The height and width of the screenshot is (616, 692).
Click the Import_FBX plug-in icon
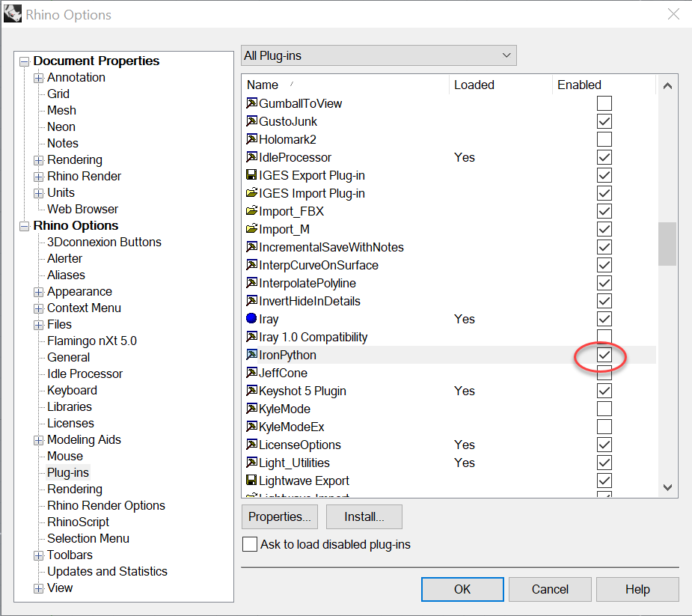[251, 210]
